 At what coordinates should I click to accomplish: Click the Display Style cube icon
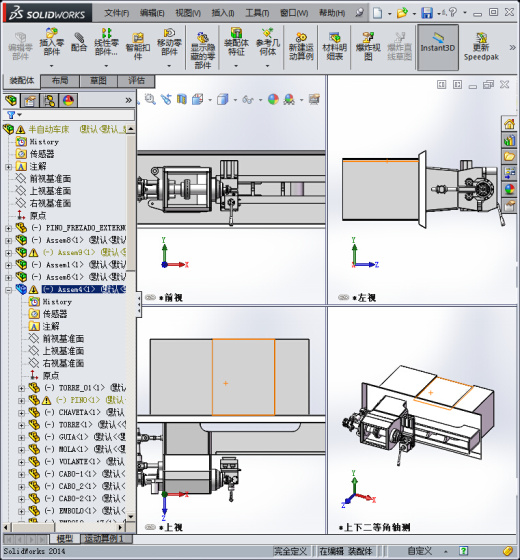[x=222, y=99]
